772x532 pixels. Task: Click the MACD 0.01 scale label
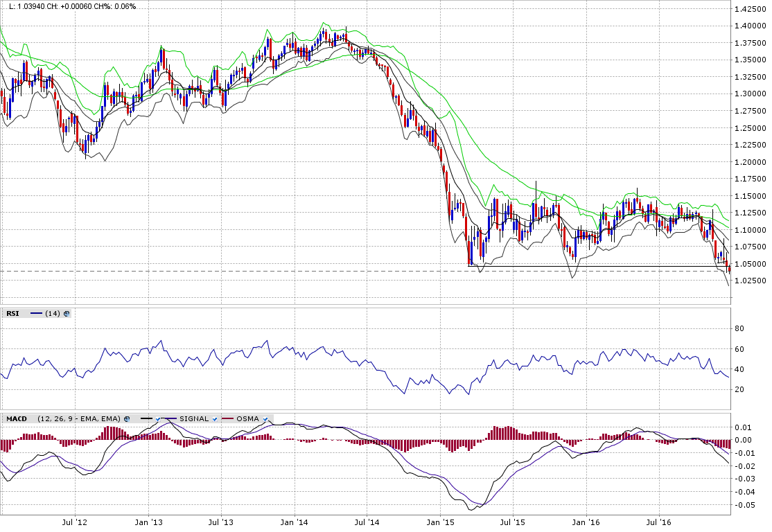tap(744, 427)
